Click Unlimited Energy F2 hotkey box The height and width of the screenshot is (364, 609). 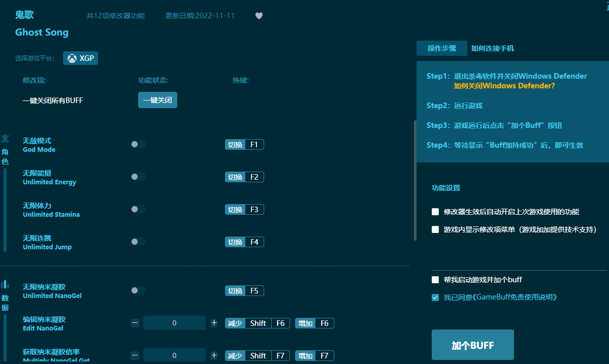pyautogui.click(x=244, y=177)
